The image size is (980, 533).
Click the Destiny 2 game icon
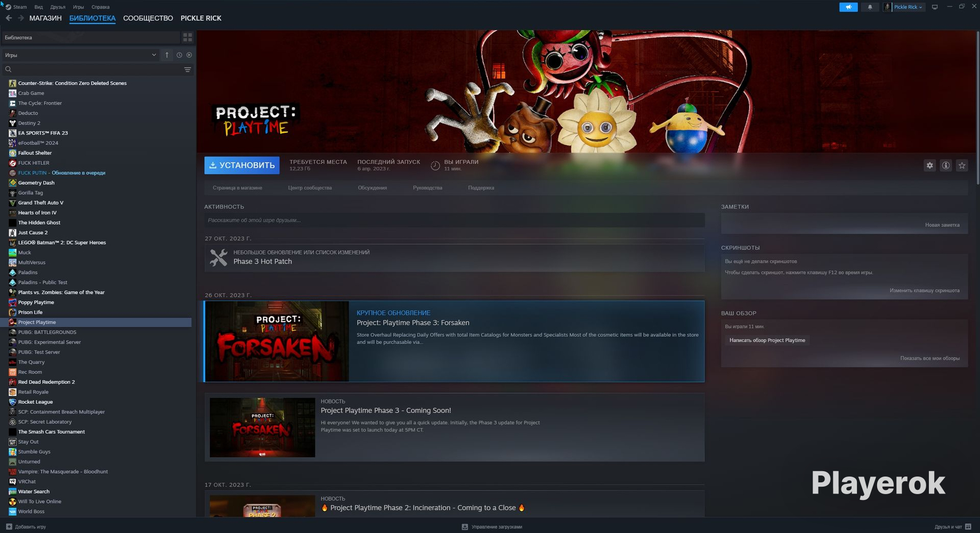click(x=12, y=123)
